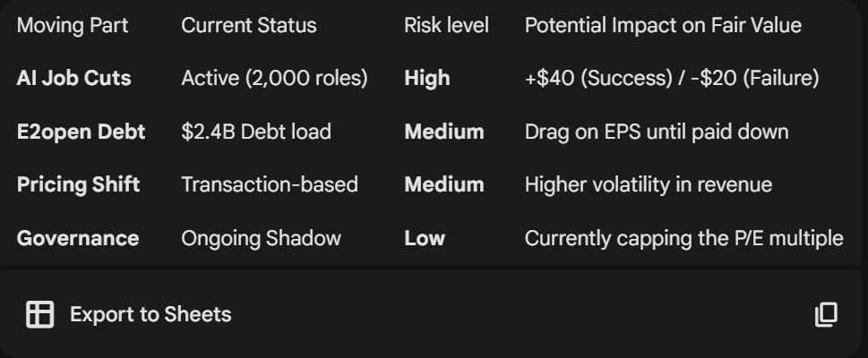
Task: Select the Current Status column header
Action: pos(248,25)
